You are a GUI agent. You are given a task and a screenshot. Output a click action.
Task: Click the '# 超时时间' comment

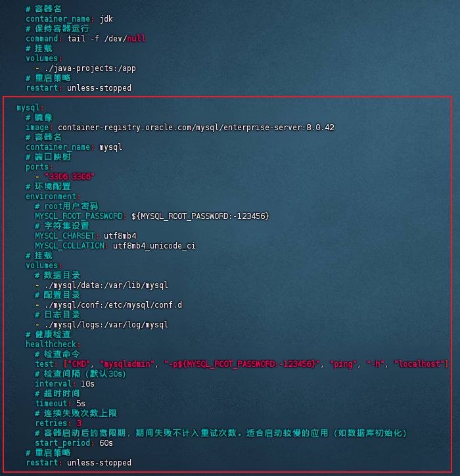[x=57, y=394]
